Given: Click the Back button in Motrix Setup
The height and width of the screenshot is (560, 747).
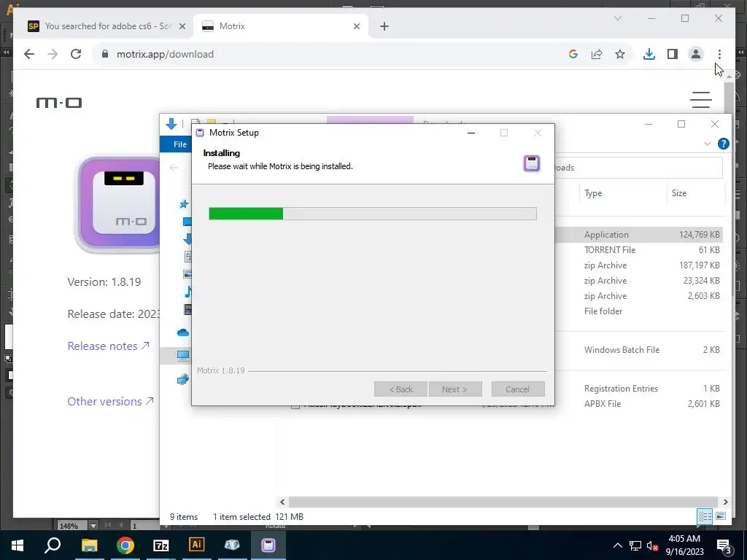Looking at the screenshot, I should 400,389.
